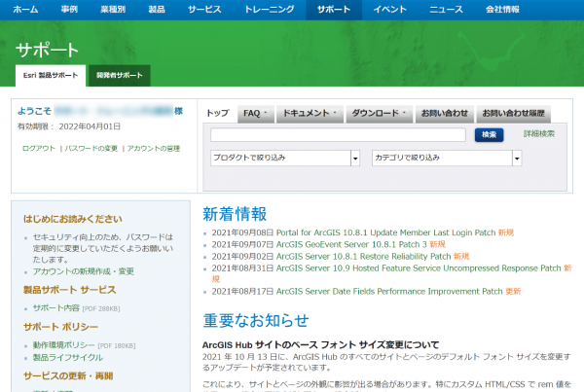Open the お問い合わせ tab

[445, 113]
